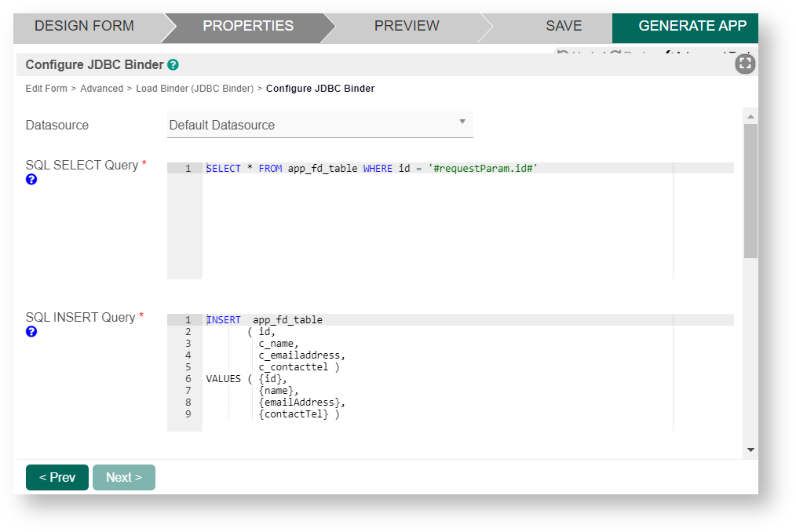Show help for SQL SELECT Query
The image size is (796, 532).
tap(31, 180)
